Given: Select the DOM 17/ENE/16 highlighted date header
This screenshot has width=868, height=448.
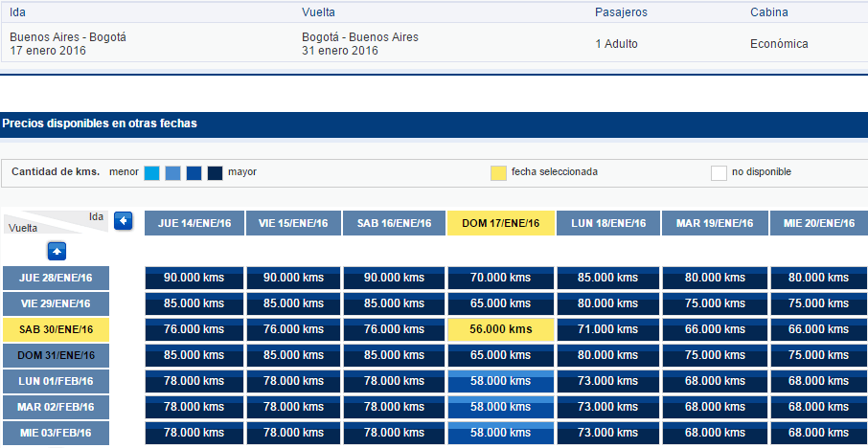Looking at the screenshot, I should point(501,223).
